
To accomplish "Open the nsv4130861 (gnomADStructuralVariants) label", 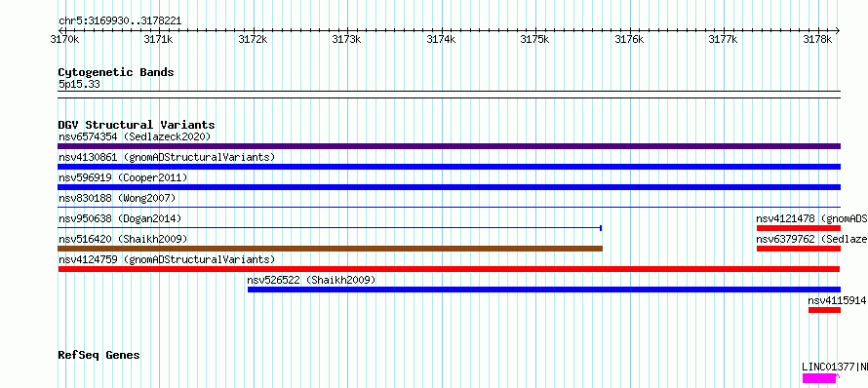I will coord(167,157).
